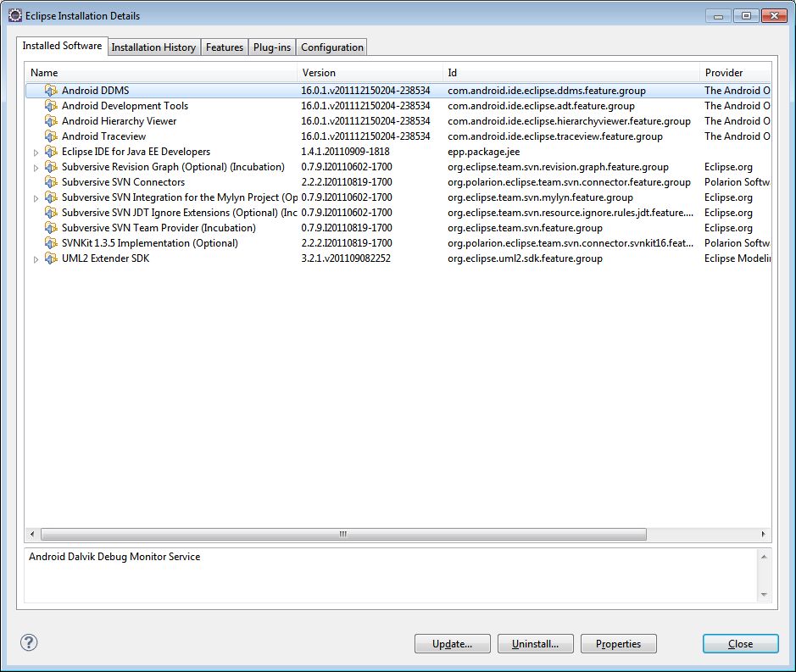The width and height of the screenshot is (796, 672).
Task: Open the Configuration tab
Action: coord(332,47)
